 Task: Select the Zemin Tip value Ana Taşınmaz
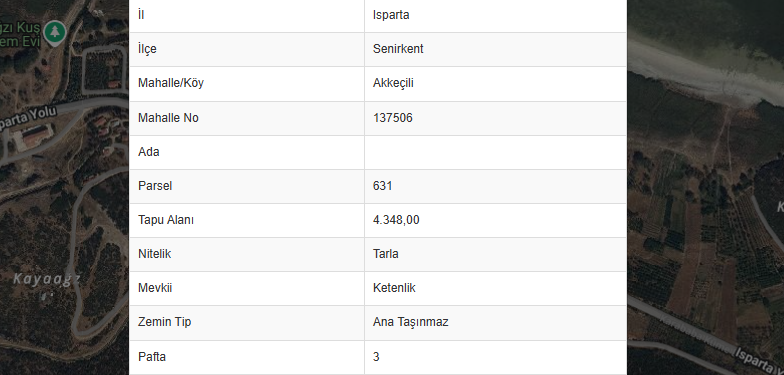point(410,322)
